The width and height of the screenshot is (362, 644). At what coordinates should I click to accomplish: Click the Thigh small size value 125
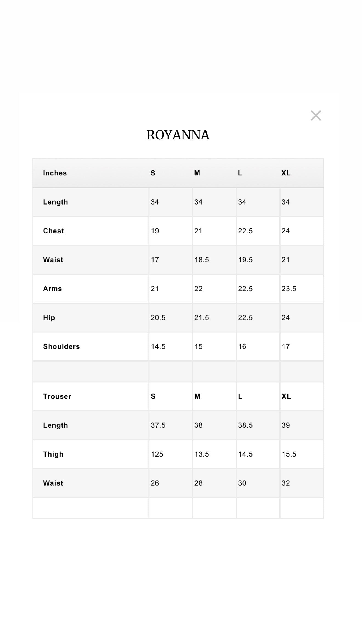click(157, 454)
